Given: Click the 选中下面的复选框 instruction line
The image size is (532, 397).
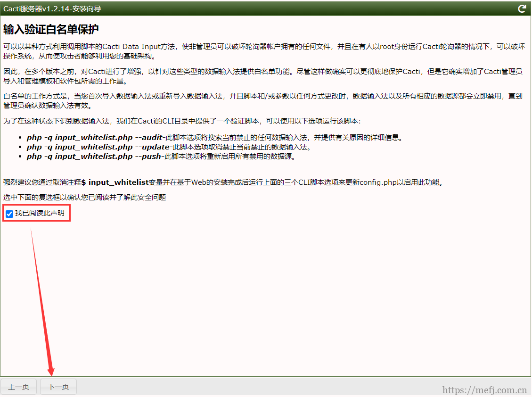Looking at the screenshot, I should [84, 197].
